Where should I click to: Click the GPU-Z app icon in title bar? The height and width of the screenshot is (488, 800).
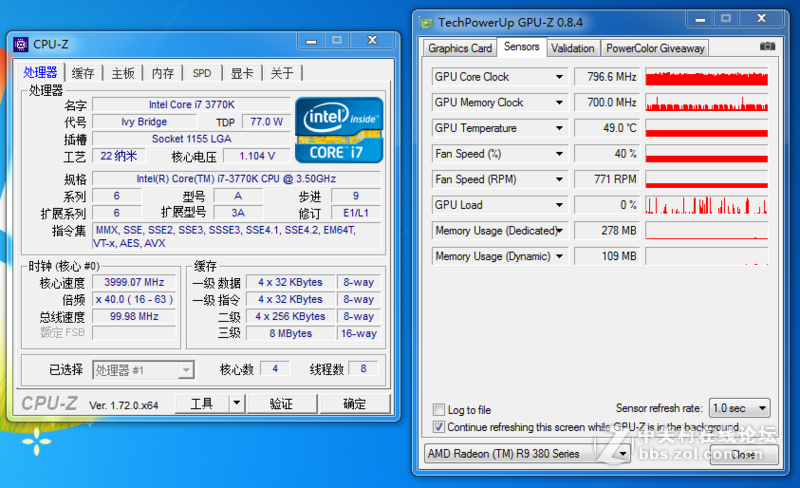pos(426,23)
